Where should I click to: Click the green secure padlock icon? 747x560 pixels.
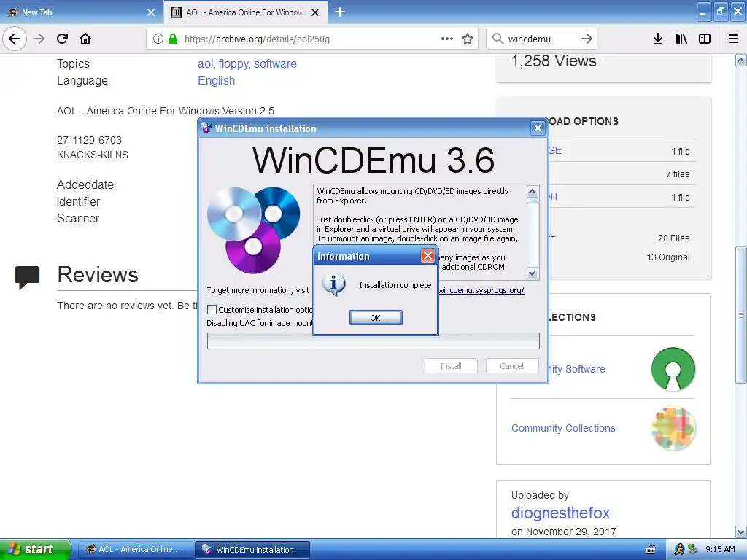click(173, 39)
